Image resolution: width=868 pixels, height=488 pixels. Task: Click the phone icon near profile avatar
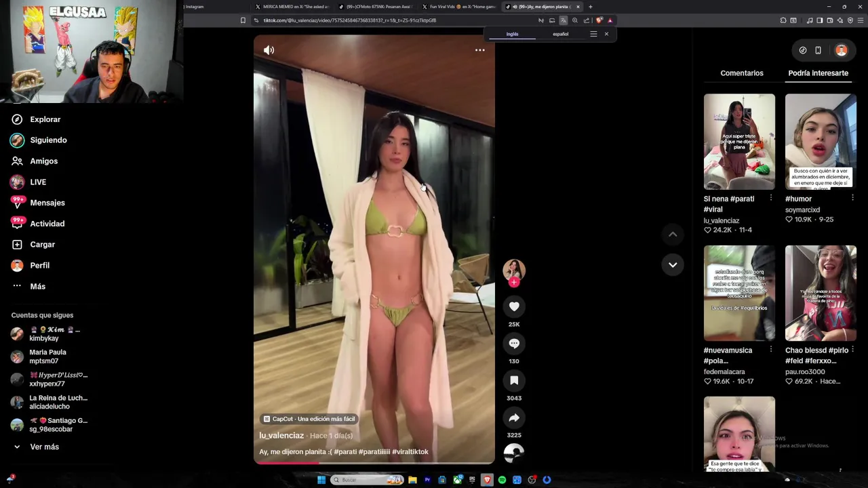(x=818, y=50)
